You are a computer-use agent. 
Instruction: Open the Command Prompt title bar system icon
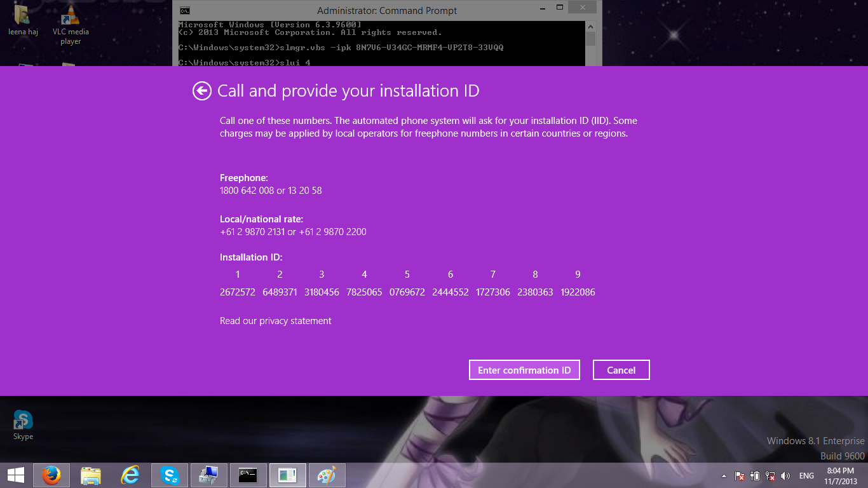point(184,10)
